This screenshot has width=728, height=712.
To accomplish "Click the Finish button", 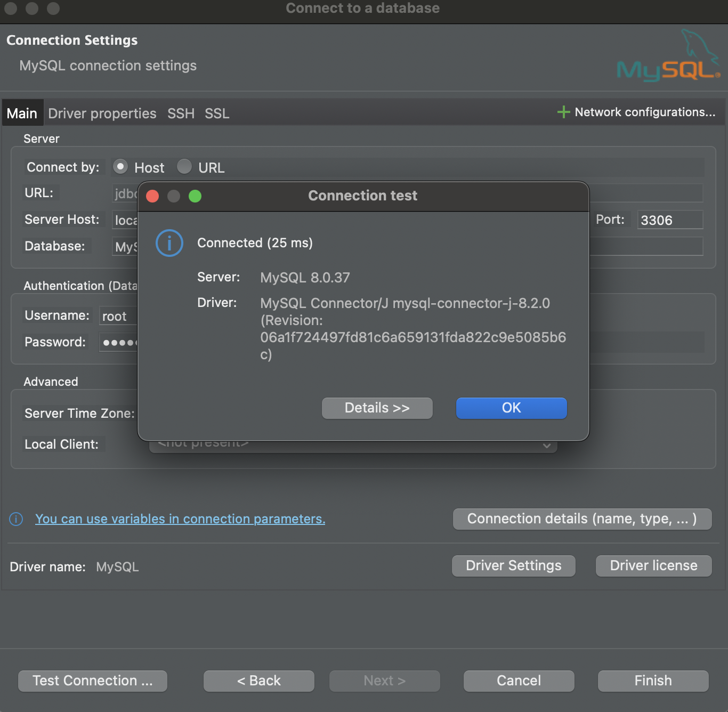I will (653, 681).
